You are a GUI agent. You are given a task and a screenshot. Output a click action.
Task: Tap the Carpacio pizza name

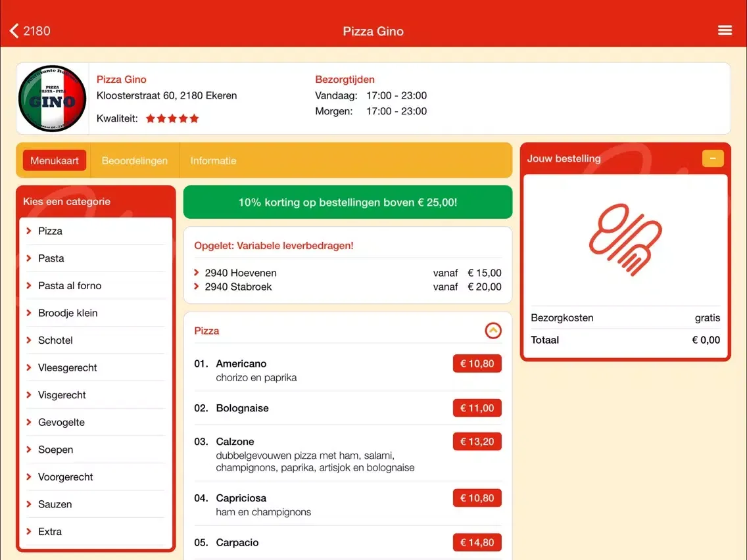pos(237,542)
